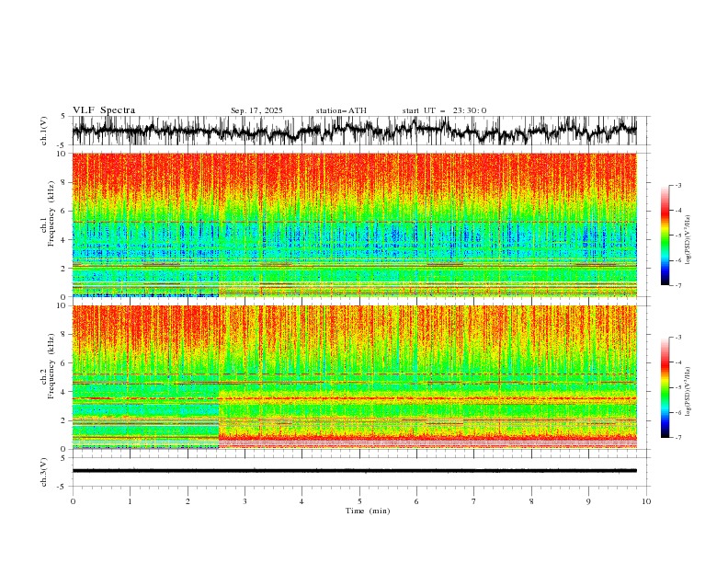The width and height of the screenshot is (728, 563).
Task: Click time axis tick label '7'
Action: click(474, 501)
